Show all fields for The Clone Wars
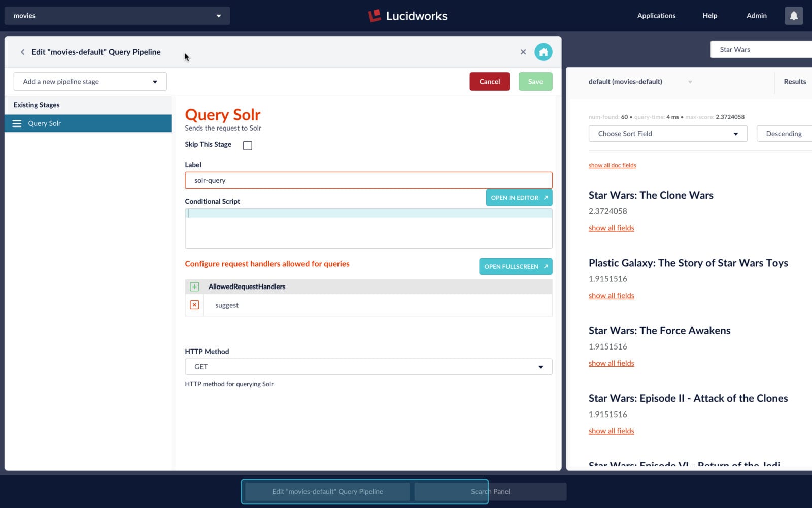The height and width of the screenshot is (508, 812). (612, 228)
